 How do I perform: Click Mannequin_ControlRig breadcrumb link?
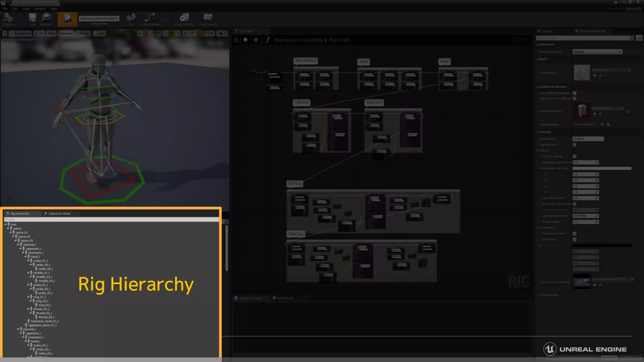click(298, 40)
